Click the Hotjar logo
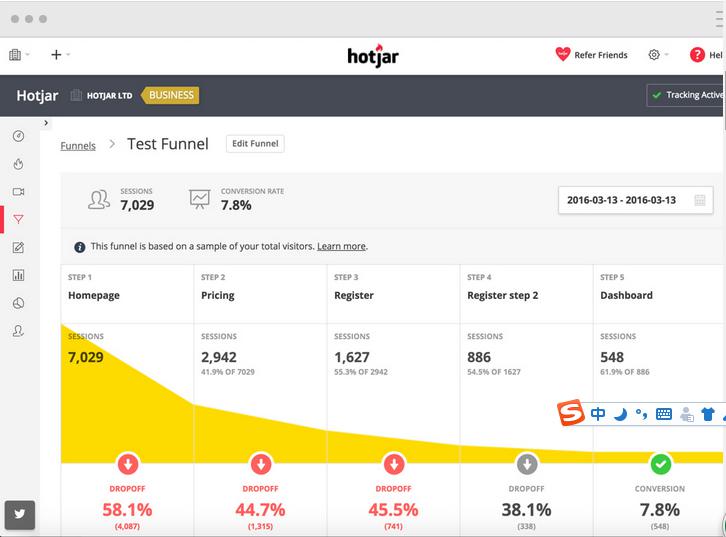726x537 pixels. 373,56
